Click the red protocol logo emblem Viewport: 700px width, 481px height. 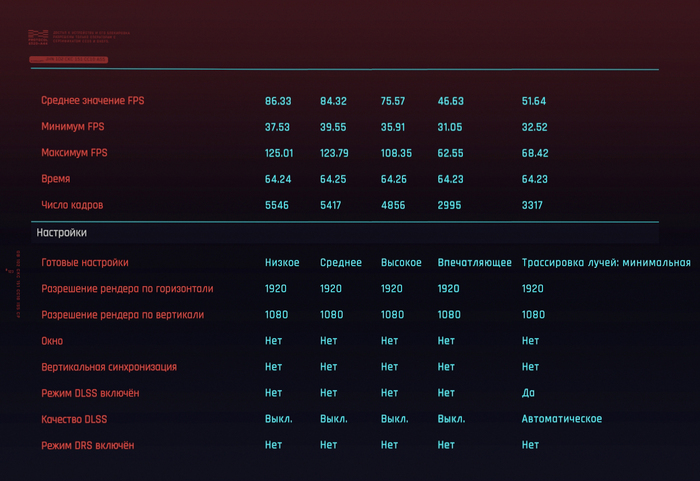tap(38, 37)
